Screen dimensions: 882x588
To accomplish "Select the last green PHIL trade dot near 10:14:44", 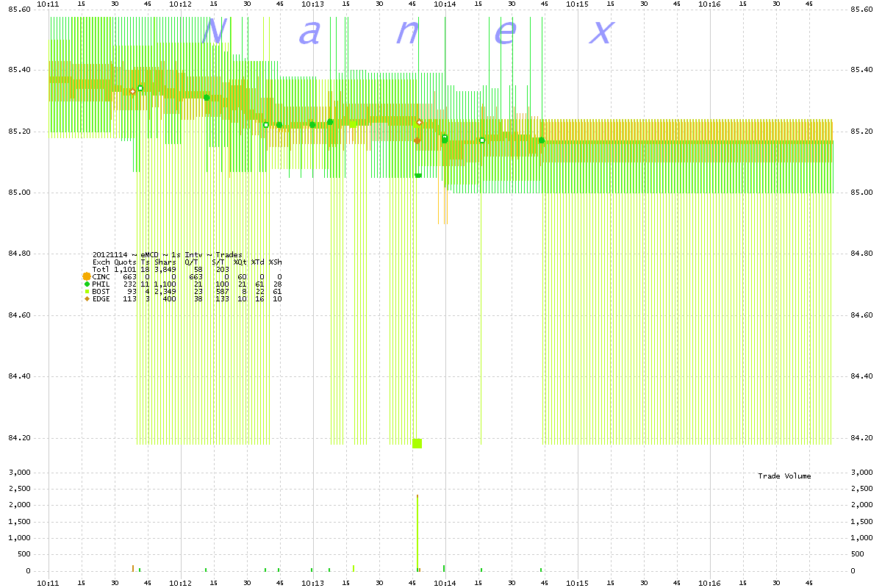I will 542,140.
